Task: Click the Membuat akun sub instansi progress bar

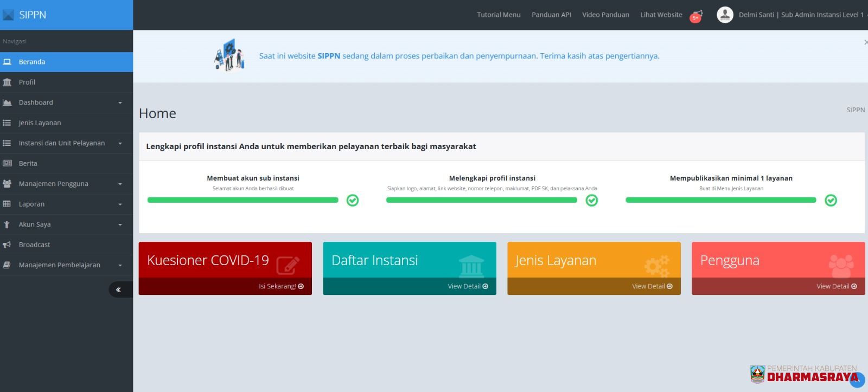Action: tap(243, 200)
